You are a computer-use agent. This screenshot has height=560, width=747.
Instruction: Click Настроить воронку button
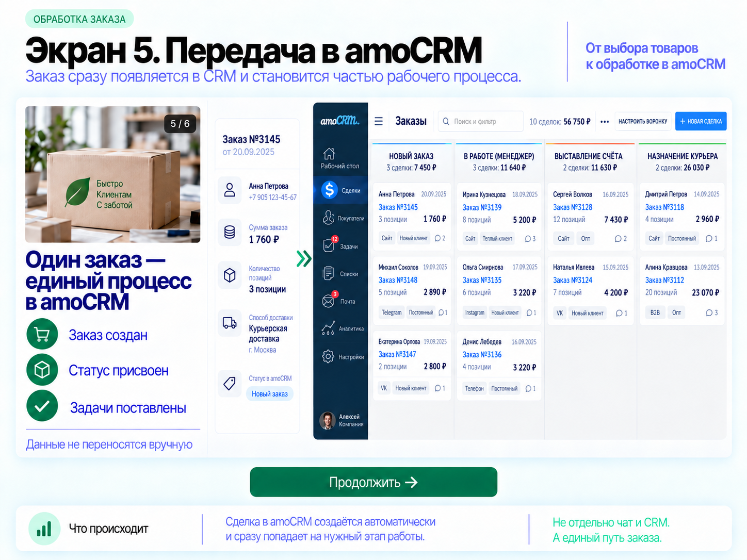[x=643, y=121]
